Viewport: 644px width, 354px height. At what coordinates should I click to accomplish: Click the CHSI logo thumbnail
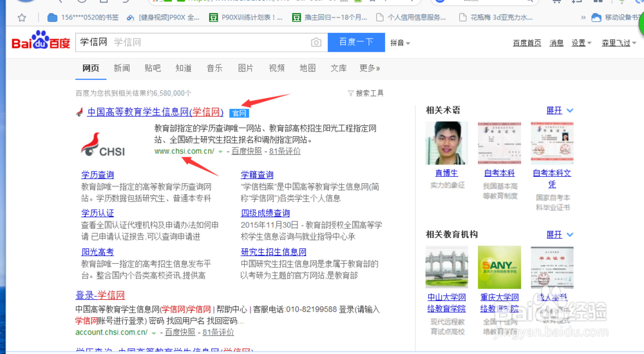(103, 144)
